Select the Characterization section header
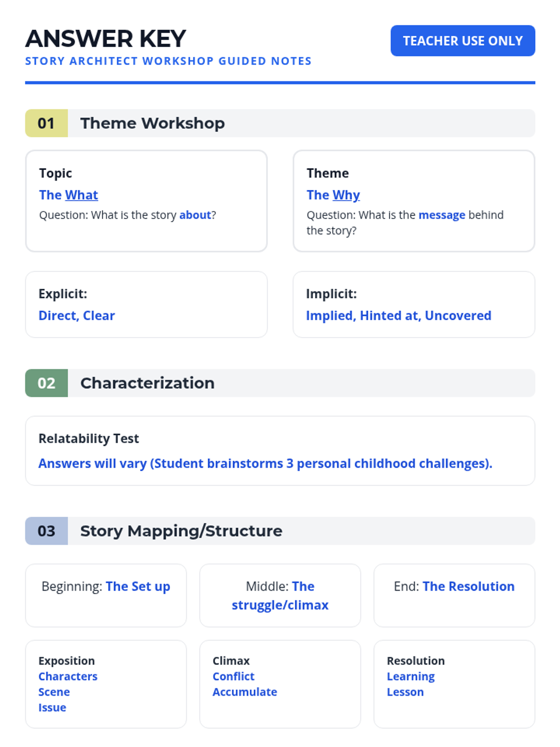This screenshot has width=560, height=747. [147, 383]
